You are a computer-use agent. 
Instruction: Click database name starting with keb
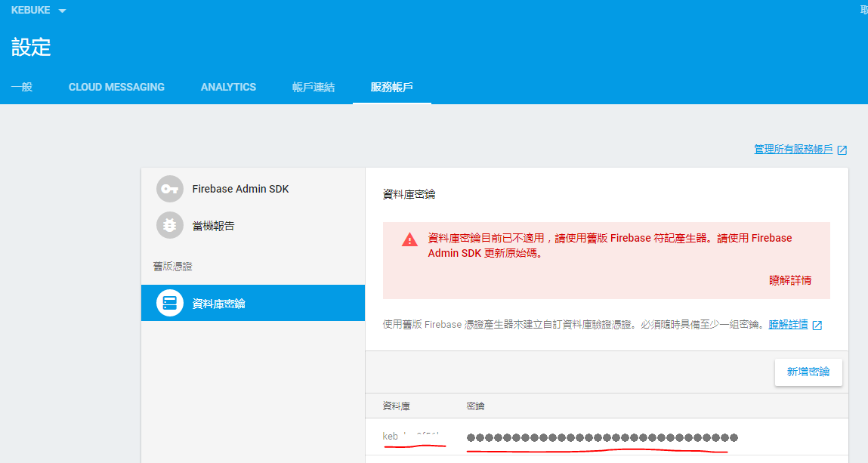[411, 437]
